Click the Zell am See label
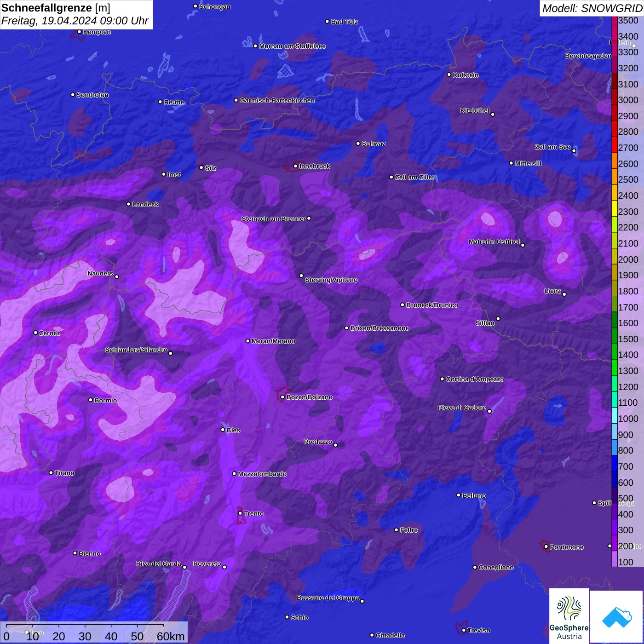644x644 pixels. (552, 147)
